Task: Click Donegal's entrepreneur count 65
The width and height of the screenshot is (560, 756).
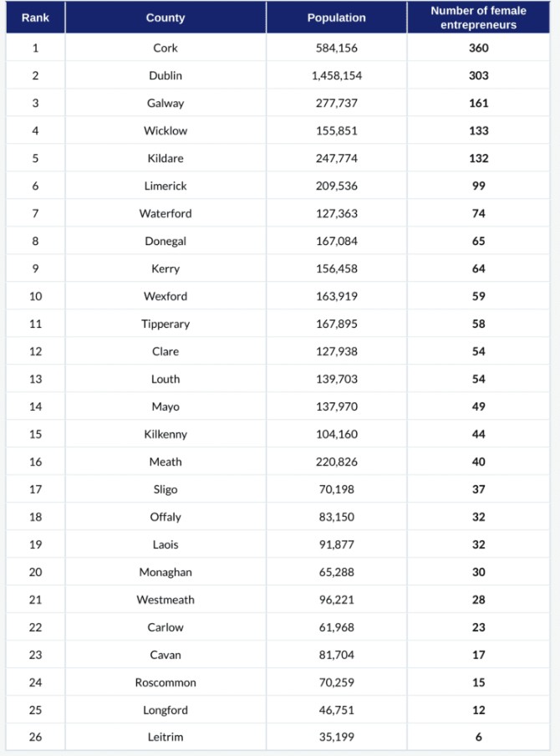Action: coord(479,241)
